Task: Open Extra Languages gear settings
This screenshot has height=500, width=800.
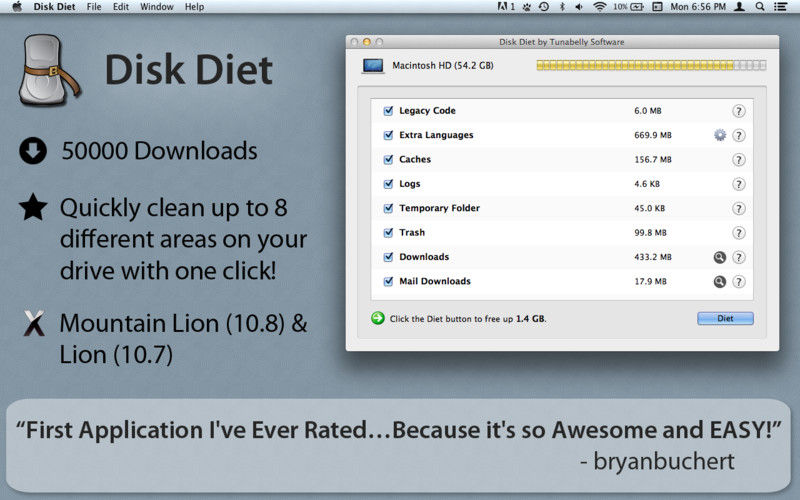Action: pyautogui.click(x=719, y=135)
